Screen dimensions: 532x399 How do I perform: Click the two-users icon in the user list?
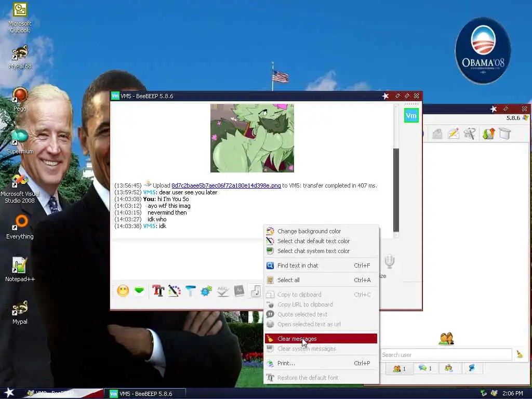click(x=446, y=338)
